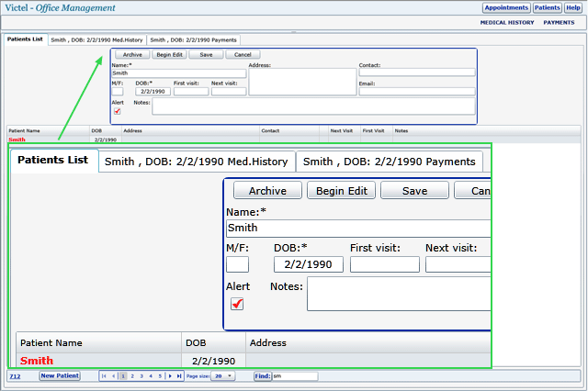Click the 712 record count link
The image size is (588, 391).
pyautogui.click(x=15, y=376)
